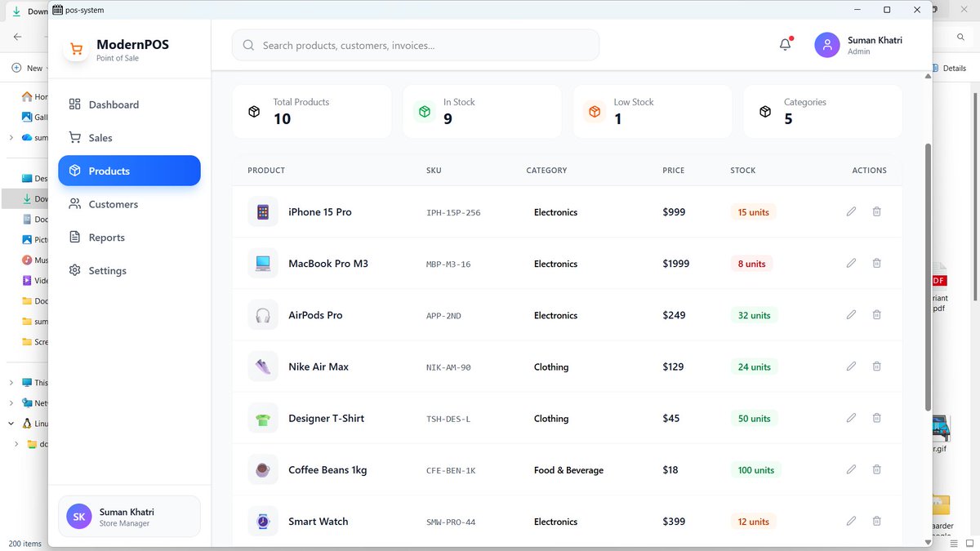This screenshot has width=980, height=551.
Task: Click the ModernPOS shopping cart logo
Action: tap(76, 48)
